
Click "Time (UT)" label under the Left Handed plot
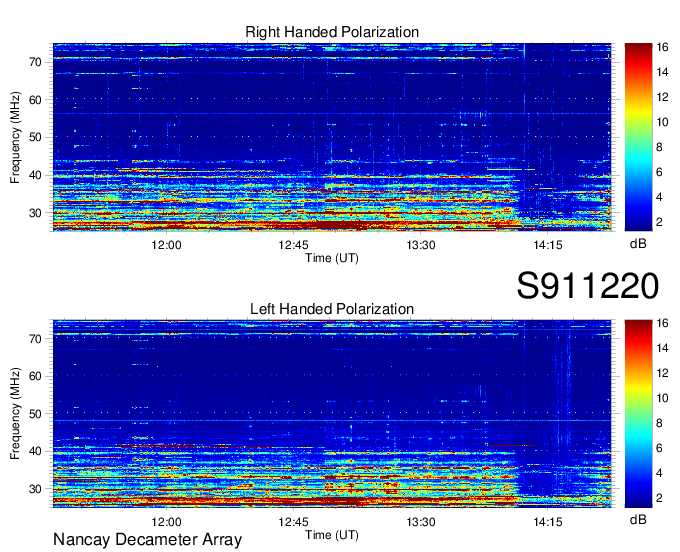[332, 535]
